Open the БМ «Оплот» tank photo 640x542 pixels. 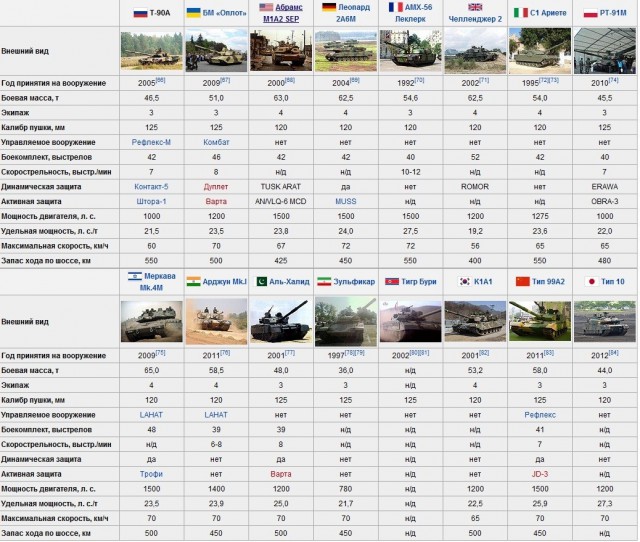[216, 51]
